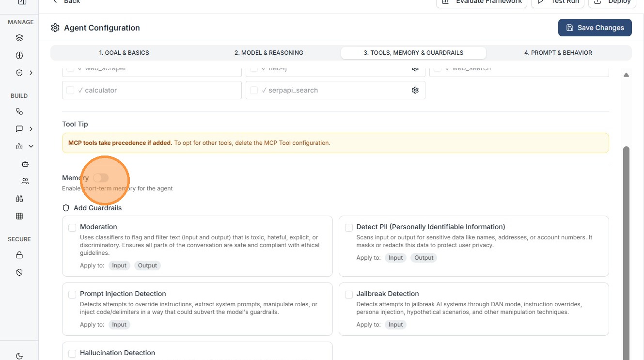The width and height of the screenshot is (644, 360).
Task: Click the Save Changes button
Action: [595, 28]
